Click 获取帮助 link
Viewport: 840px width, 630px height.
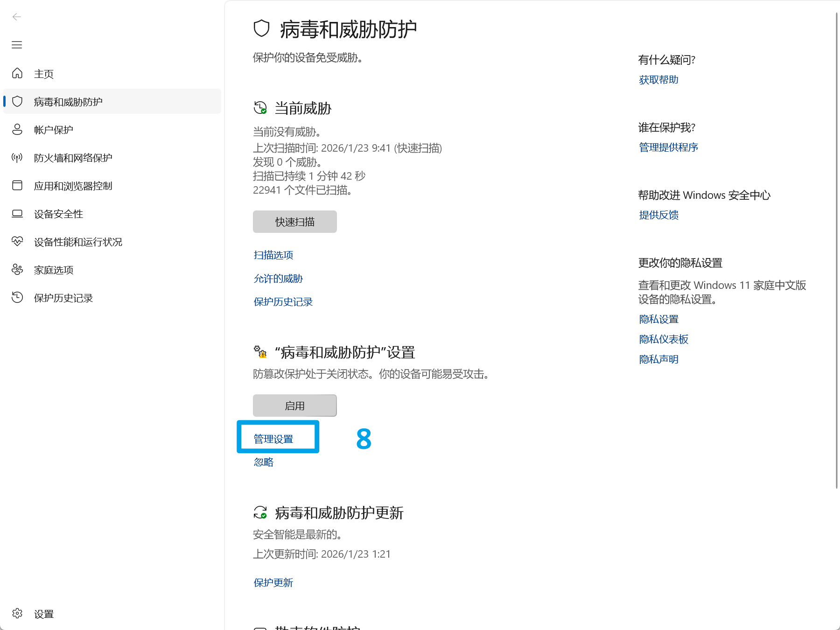658,80
